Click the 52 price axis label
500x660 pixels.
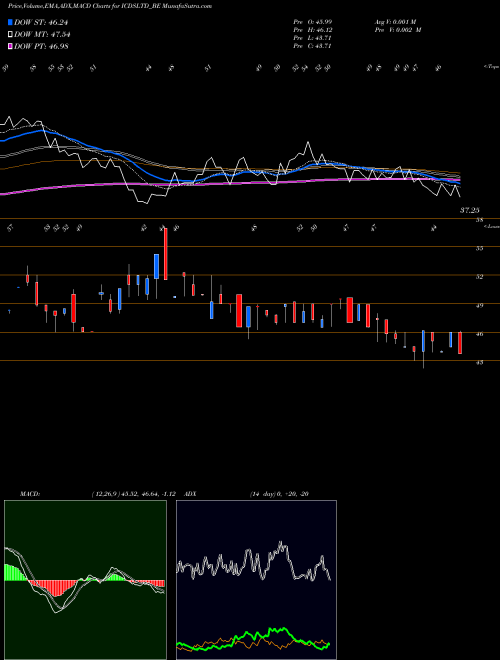(x=479, y=277)
